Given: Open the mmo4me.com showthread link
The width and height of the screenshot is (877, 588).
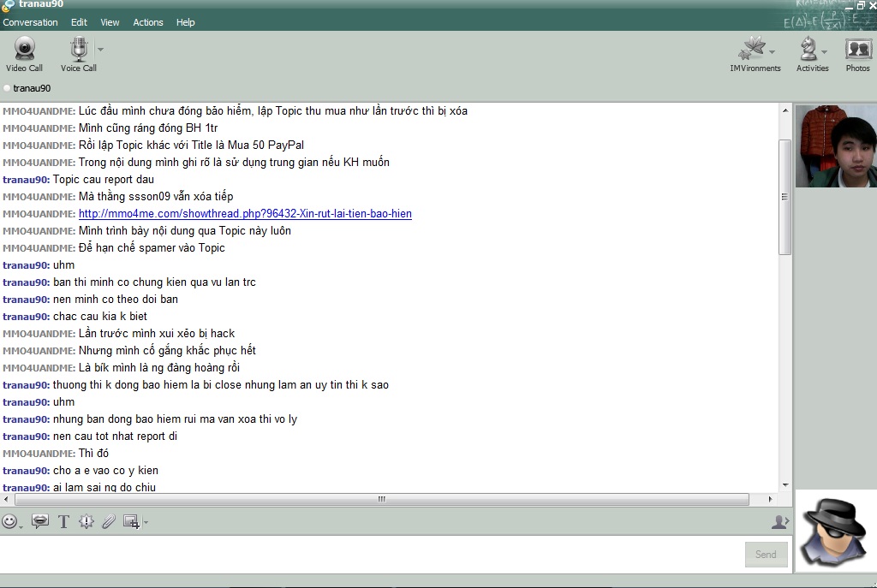Looking at the screenshot, I should 245,213.
